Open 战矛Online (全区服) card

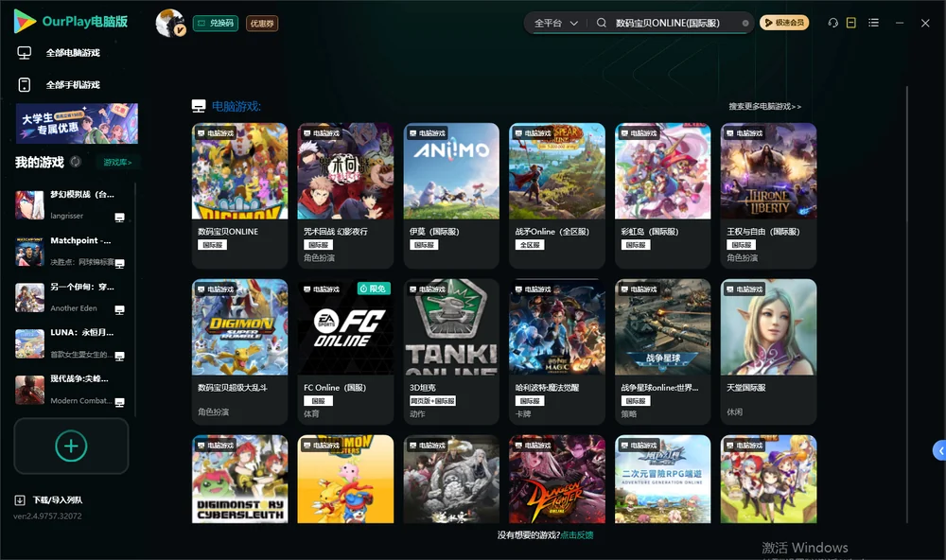point(557,195)
